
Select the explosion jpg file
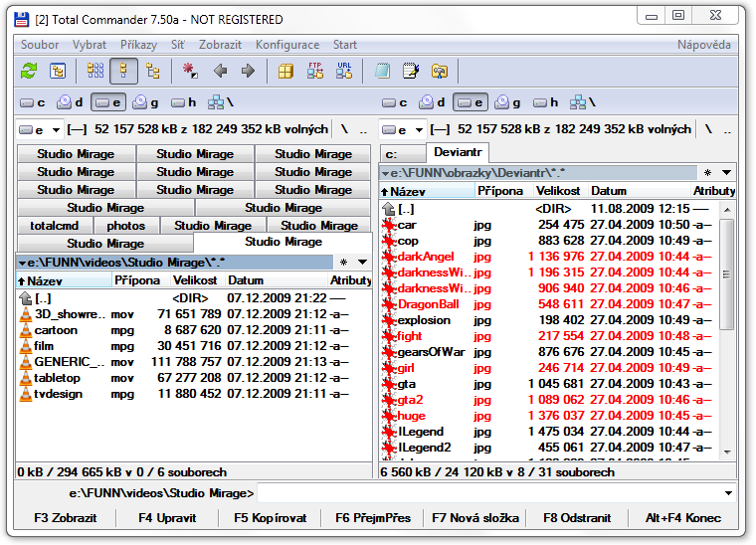coord(550,320)
